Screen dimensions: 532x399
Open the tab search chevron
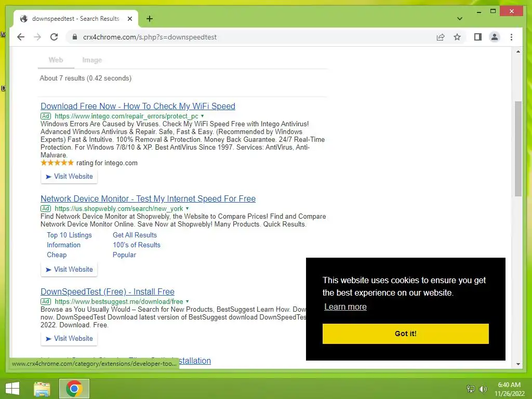459,19
